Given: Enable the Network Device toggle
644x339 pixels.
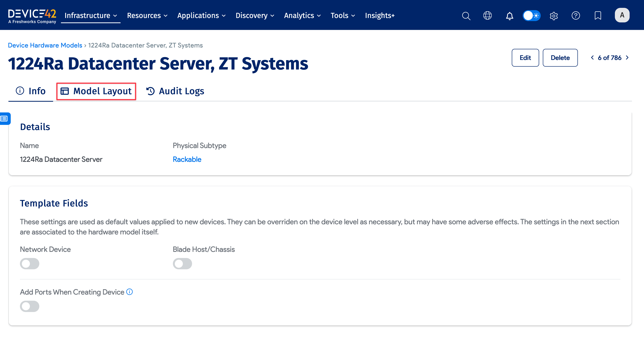Looking at the screenshot, I should pos(30,264).
